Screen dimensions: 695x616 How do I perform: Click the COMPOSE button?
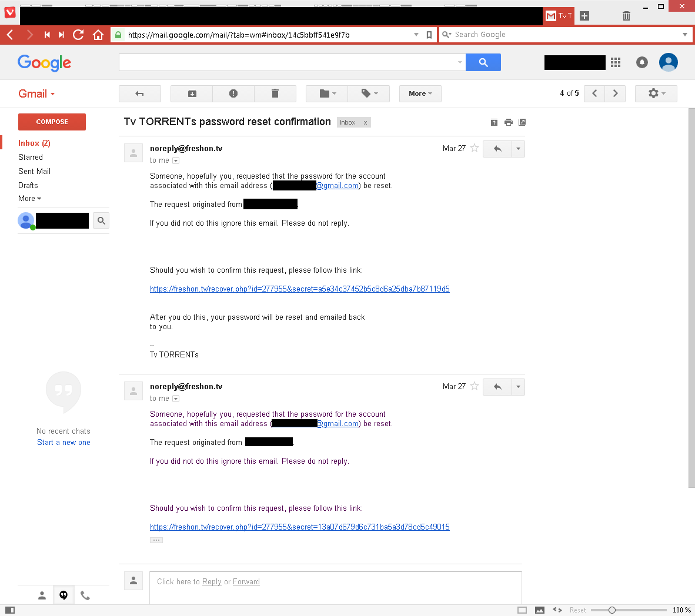[x=52, y=122]
